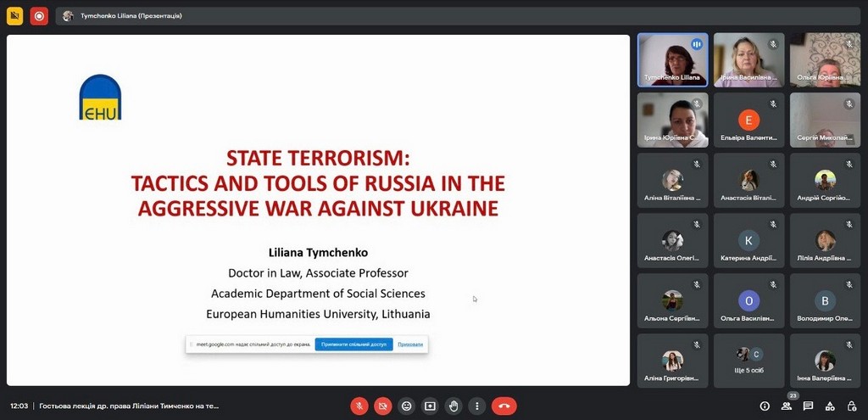Expand the tile showing 5 more people

pos(748,361)
